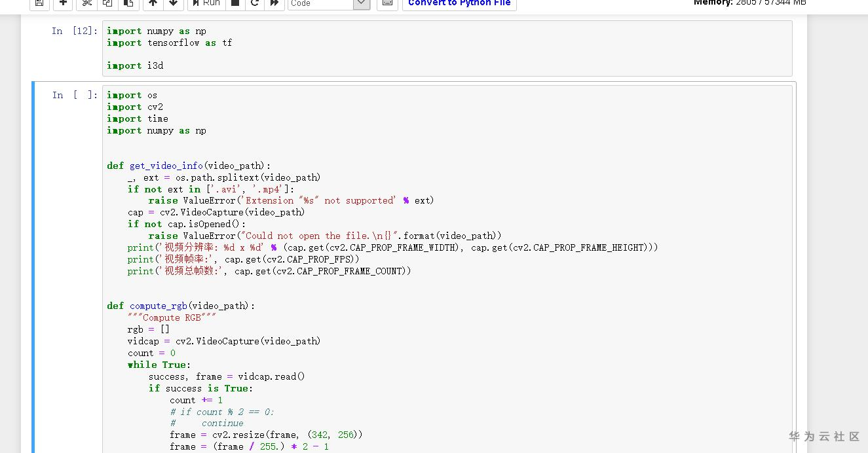Cut selected cell with scissors icon
868x453 pixels.
click(86, 3)
